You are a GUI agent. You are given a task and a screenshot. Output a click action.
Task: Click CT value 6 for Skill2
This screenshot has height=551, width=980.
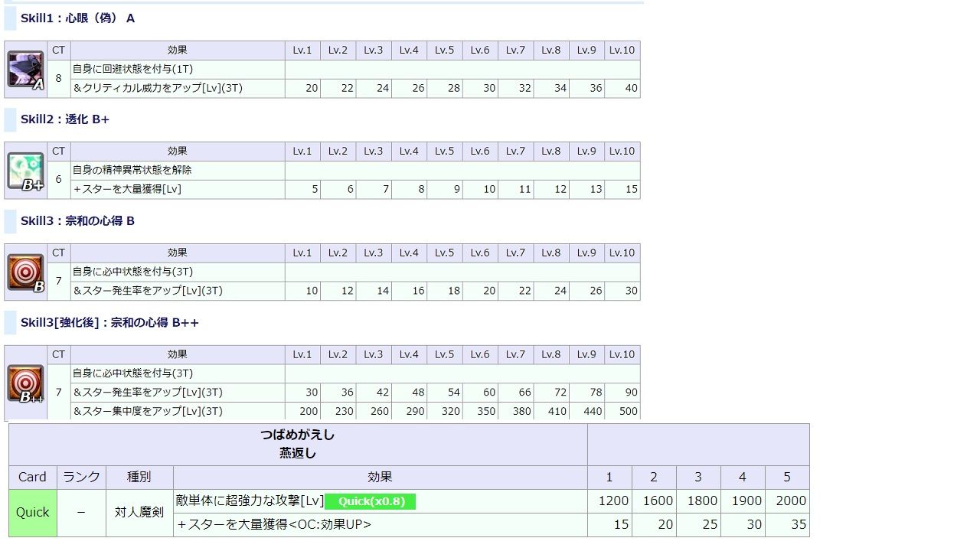click(58, 180)
